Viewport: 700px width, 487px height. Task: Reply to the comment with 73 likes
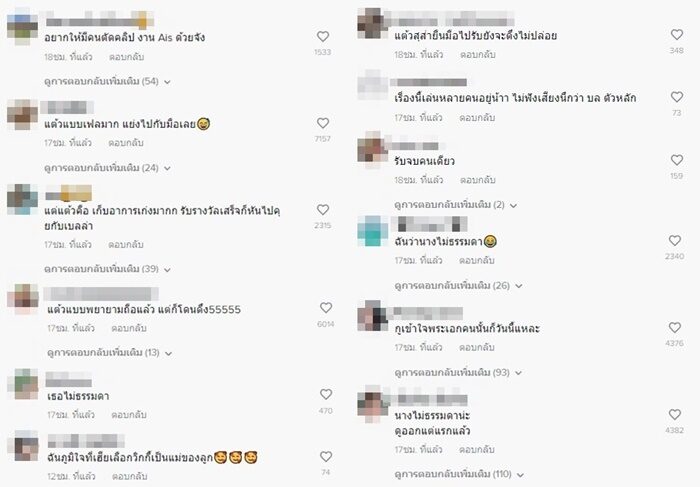(x=477, y=118)
